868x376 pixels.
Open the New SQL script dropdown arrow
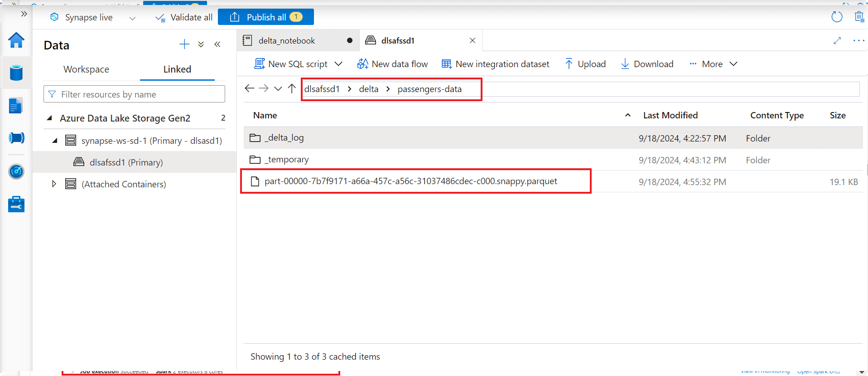coord(338,64)
